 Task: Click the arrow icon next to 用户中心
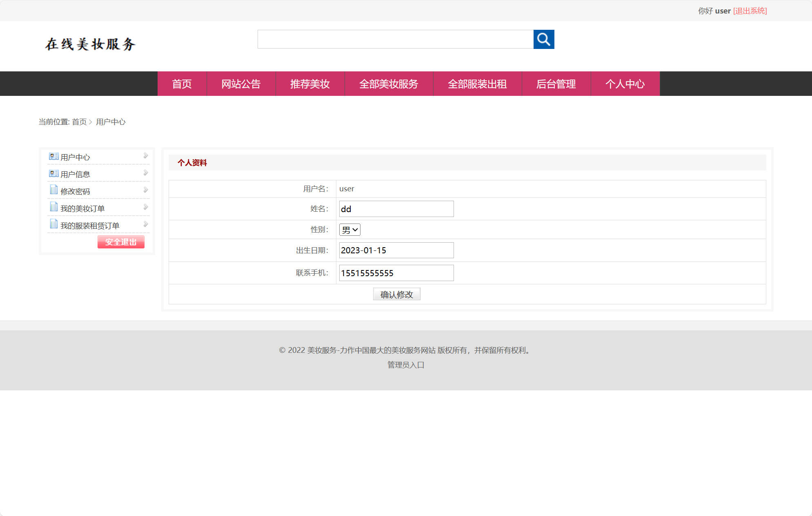point(146,155)
